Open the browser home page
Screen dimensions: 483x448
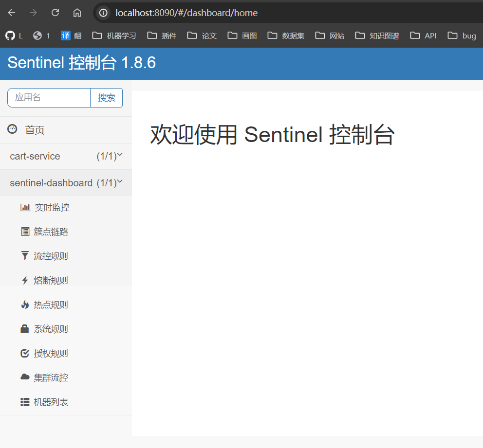coord(77,13)
